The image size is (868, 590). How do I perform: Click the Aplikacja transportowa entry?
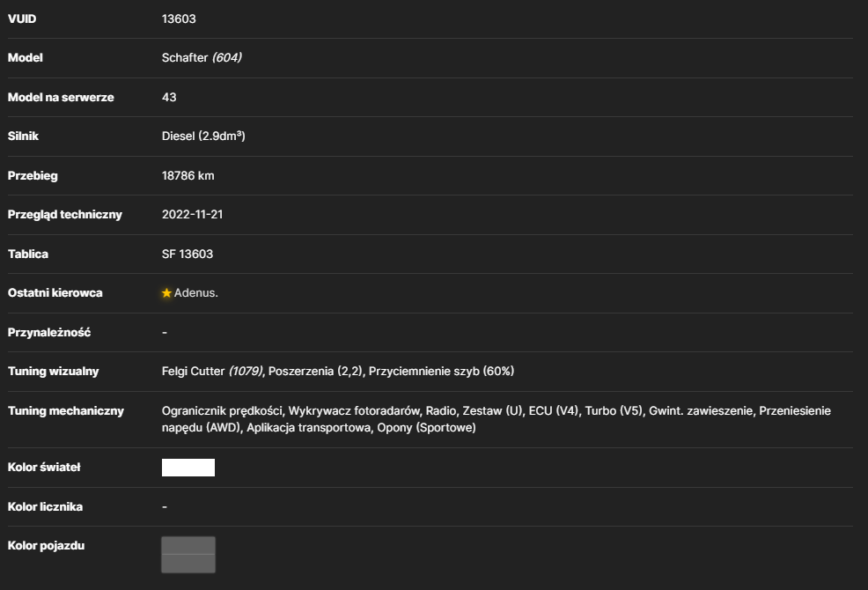point(308,428)
